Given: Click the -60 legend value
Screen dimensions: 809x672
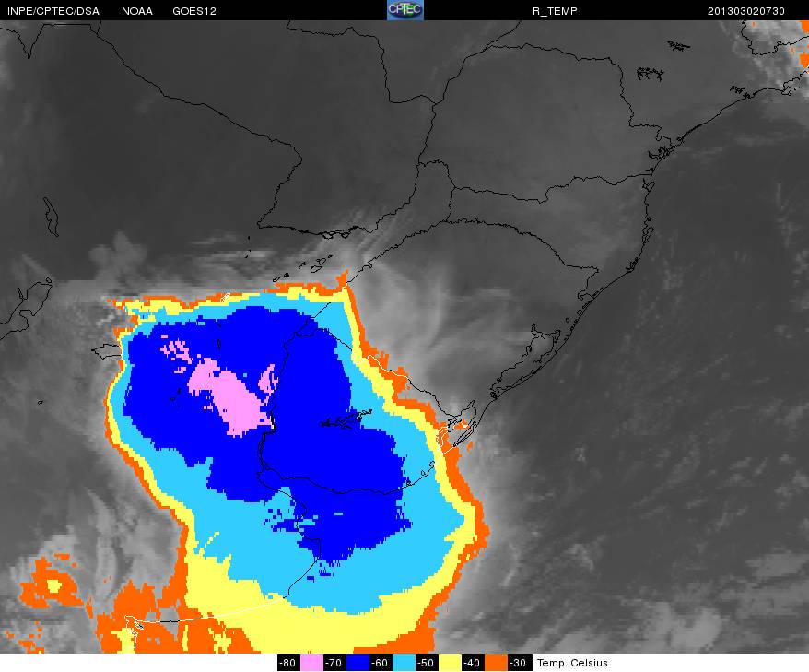Looking at the screenshot, I should click(x=381, y=663).
